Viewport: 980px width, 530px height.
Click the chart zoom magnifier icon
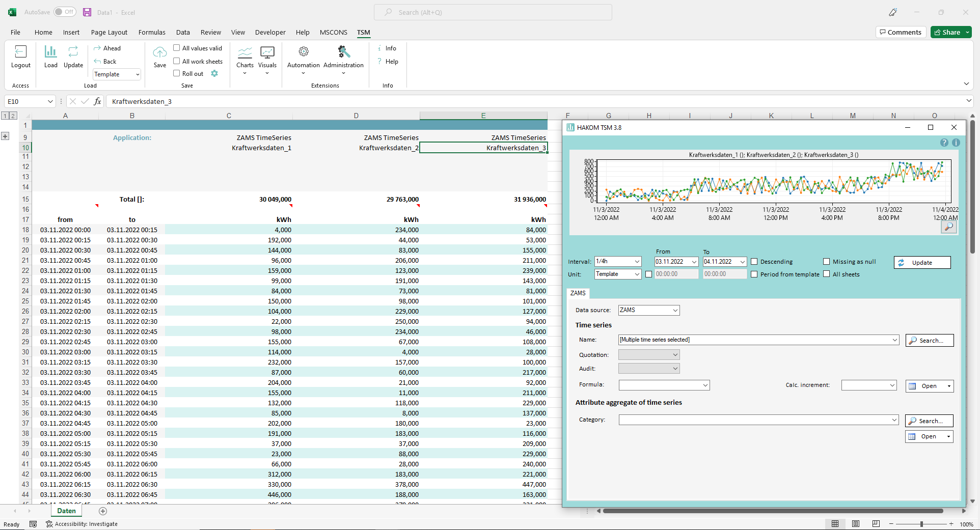(949, 227)
